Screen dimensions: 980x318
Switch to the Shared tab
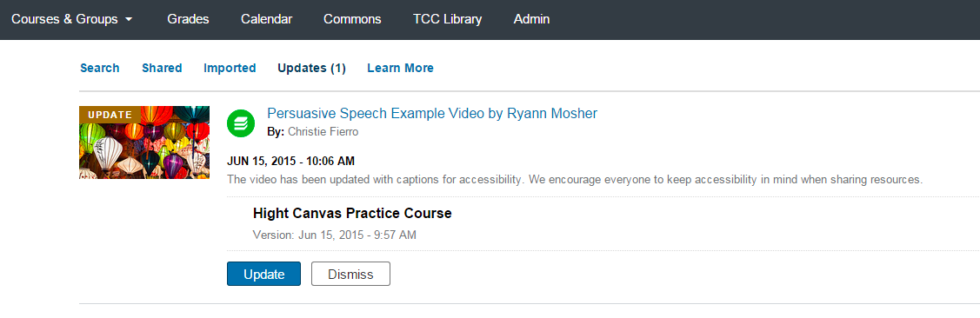point(162,68)
